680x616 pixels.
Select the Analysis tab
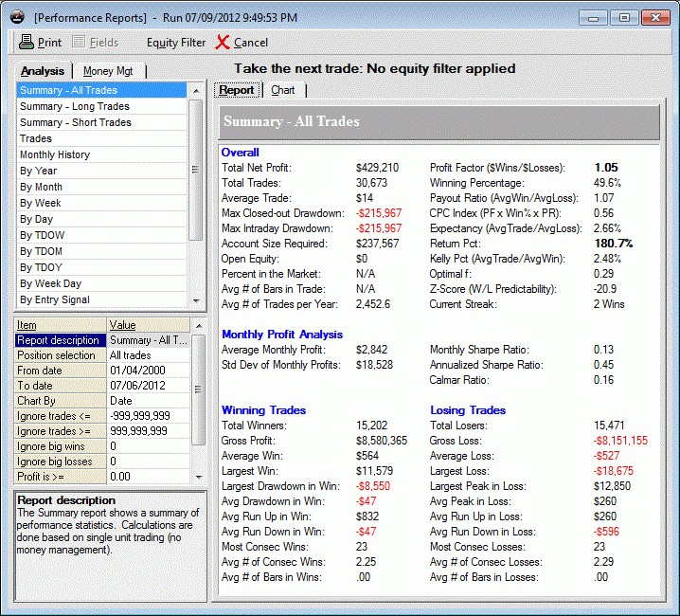coord(43,71)
